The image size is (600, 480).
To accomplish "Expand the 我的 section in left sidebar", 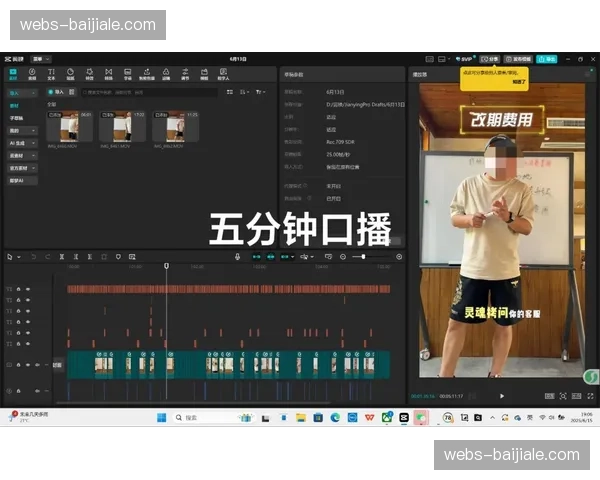I will pyautogui.click(x=23, y=131).
